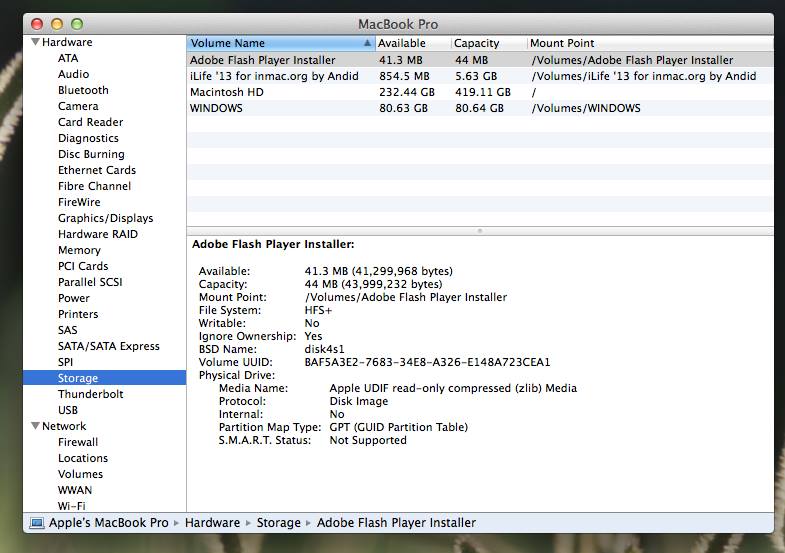This screenshot has width=785, height=553.
Task: Collapse the Network section triangle
Action: coord(35,426)
